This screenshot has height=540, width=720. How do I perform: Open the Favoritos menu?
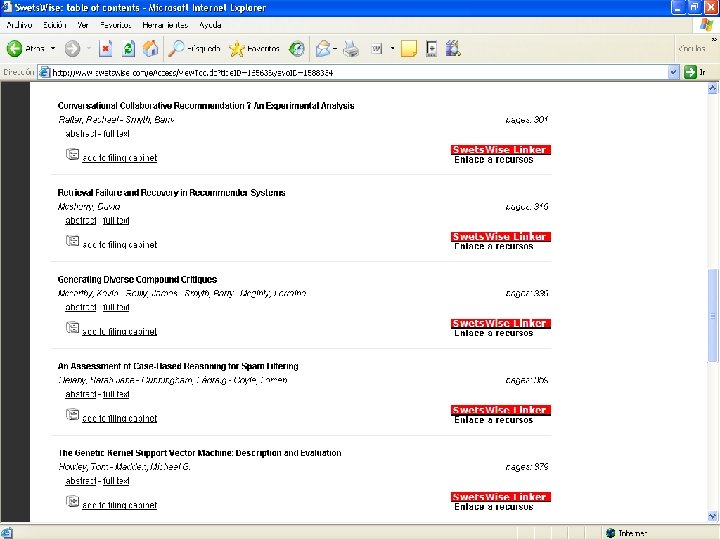pyautogui.click(x=115, y=25)
